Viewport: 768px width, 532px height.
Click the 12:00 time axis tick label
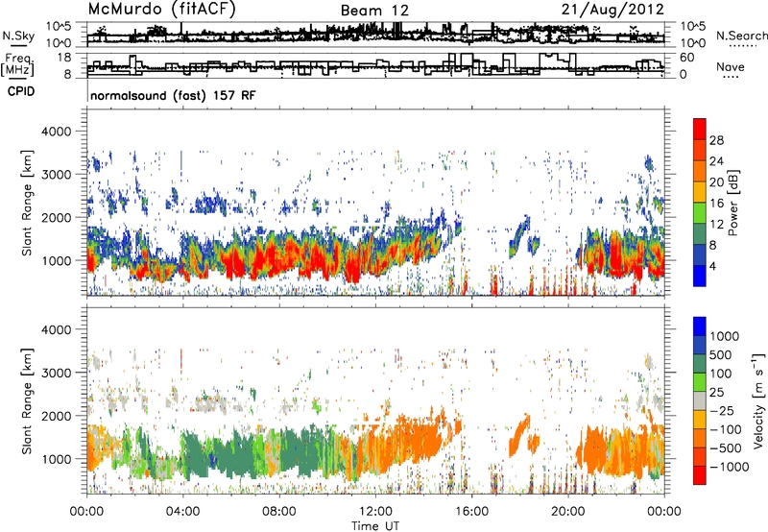pyautogui.click(x=375, y=512)
